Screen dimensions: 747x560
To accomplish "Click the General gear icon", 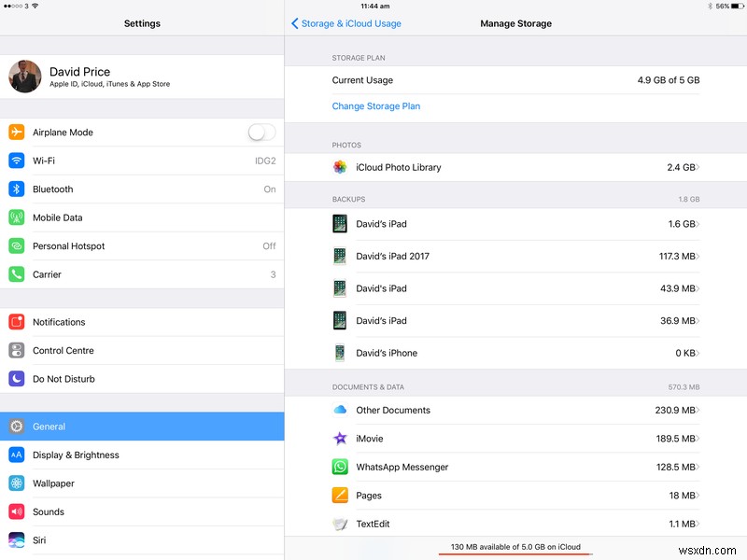I will [17, 427].
